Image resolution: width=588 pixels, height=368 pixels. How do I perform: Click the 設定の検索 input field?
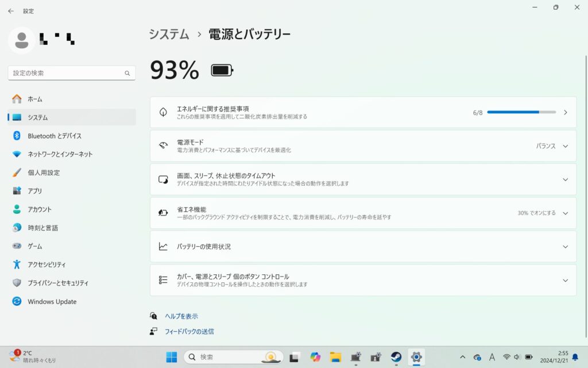coord(66,74)
